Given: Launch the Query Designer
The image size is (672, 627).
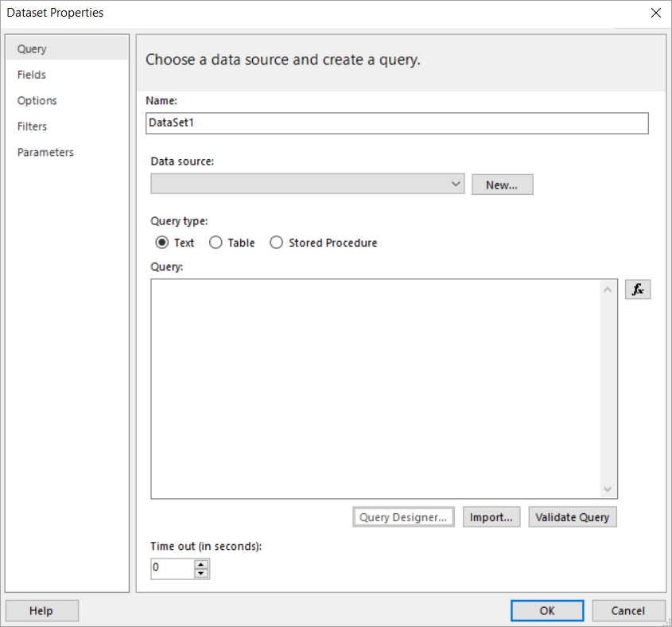Looking at the screenshot, I should tap(403, 517).
